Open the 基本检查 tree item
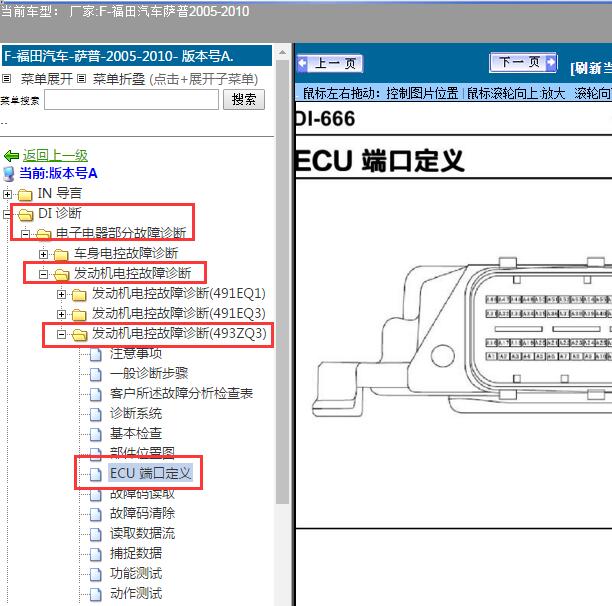 (136, 433)
